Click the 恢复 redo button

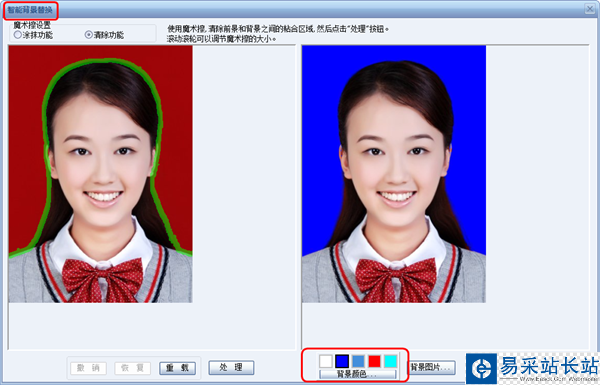pos(132,368)
